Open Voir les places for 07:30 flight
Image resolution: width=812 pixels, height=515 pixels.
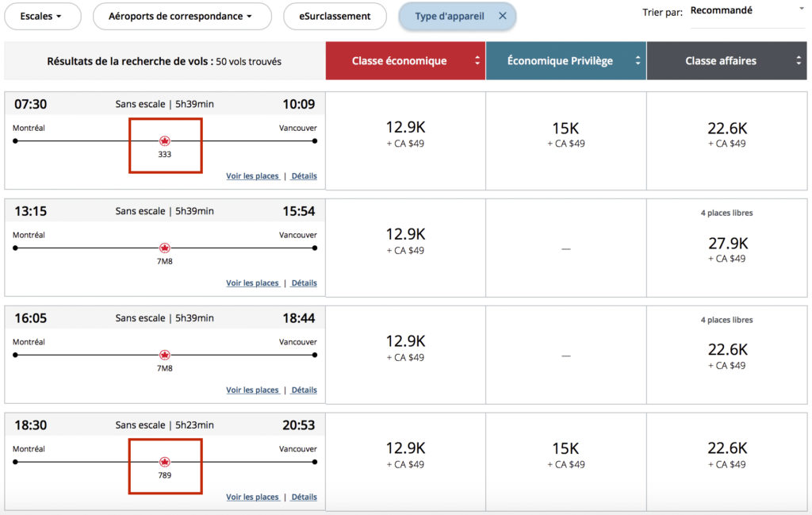pyautogui.click(x=252, y=176)
